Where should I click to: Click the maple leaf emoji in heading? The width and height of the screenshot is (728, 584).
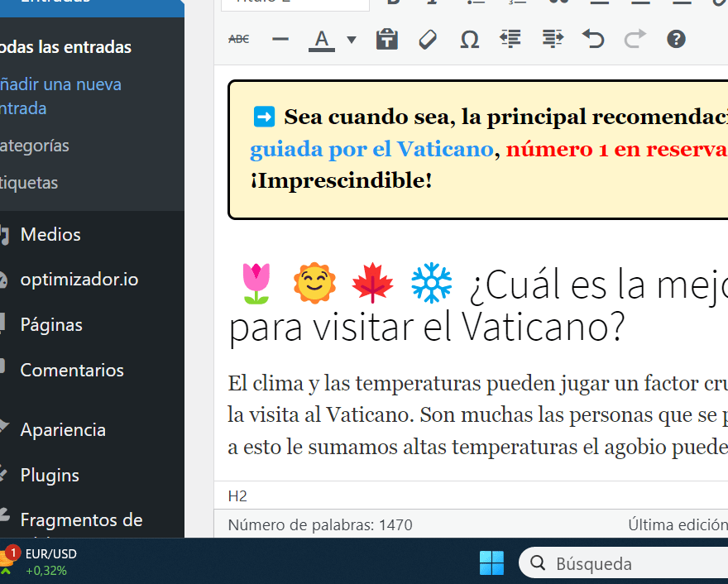[x=372, y=283]
